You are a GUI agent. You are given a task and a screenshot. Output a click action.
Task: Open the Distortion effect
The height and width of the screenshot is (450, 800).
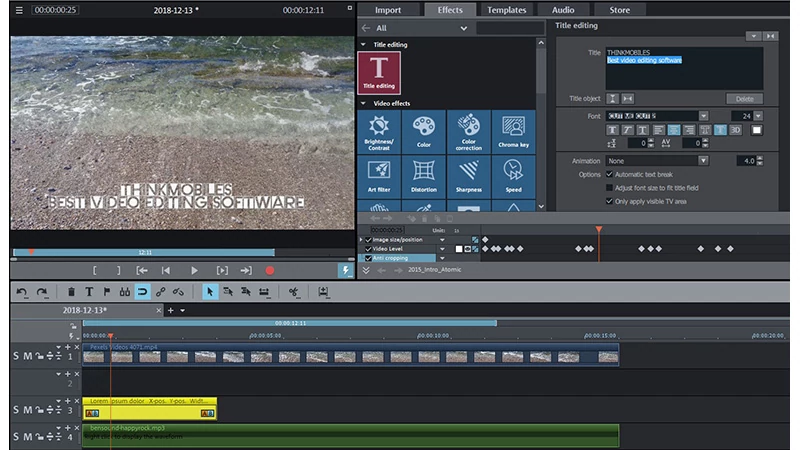pos(424,177)
